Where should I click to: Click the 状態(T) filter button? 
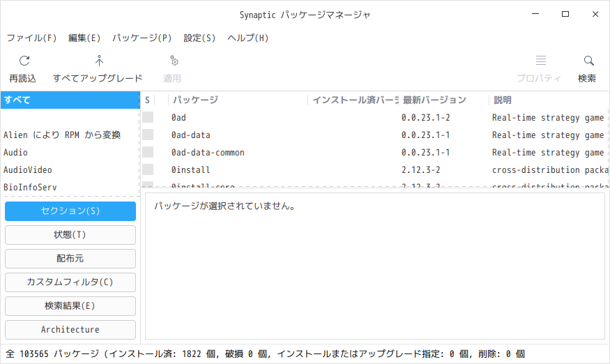(70, 235)
